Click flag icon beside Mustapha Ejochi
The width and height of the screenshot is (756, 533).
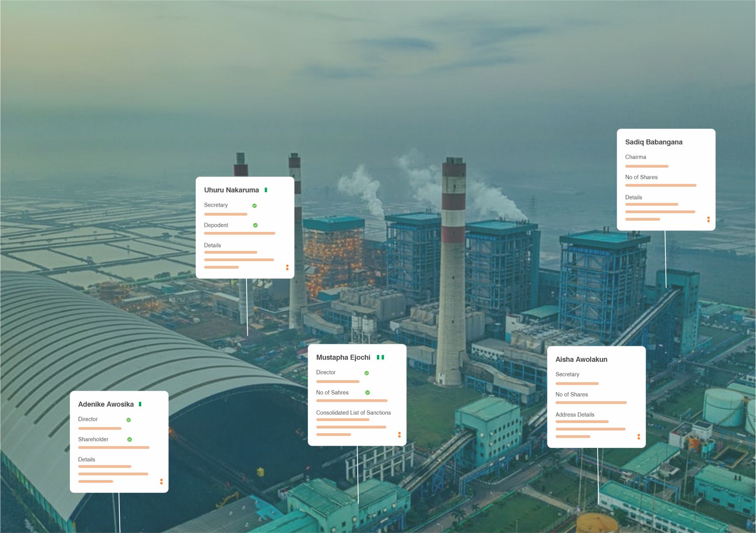coord(380,357)
